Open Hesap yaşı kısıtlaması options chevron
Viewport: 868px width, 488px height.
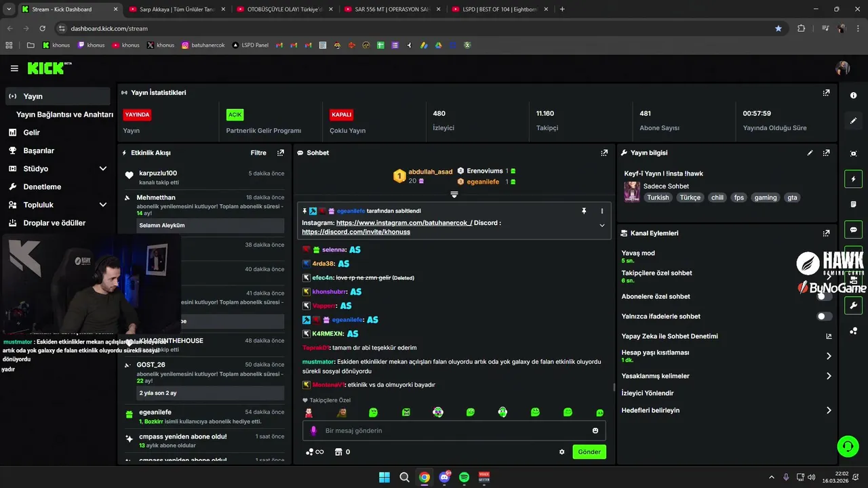tap(829, 356)
